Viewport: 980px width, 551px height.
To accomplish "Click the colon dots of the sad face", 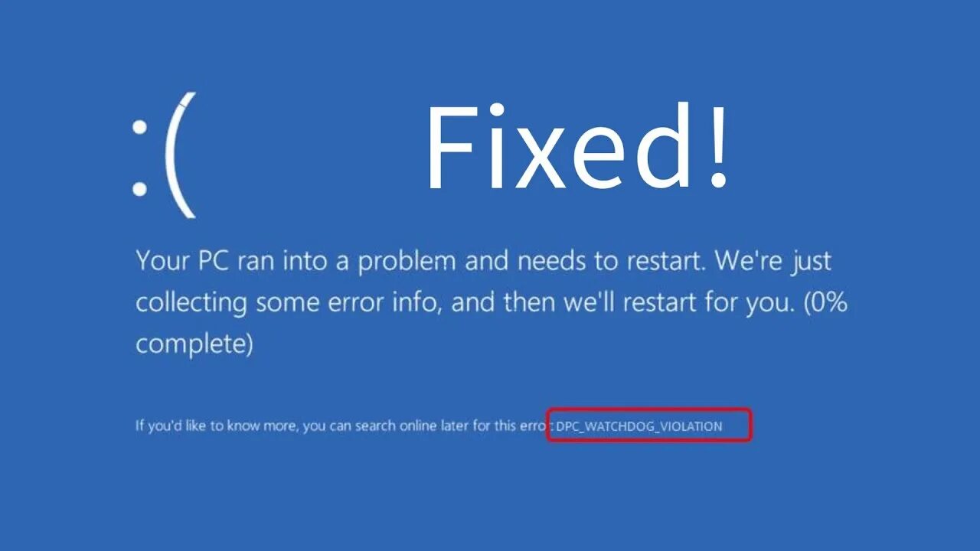I will pos(139,158).
